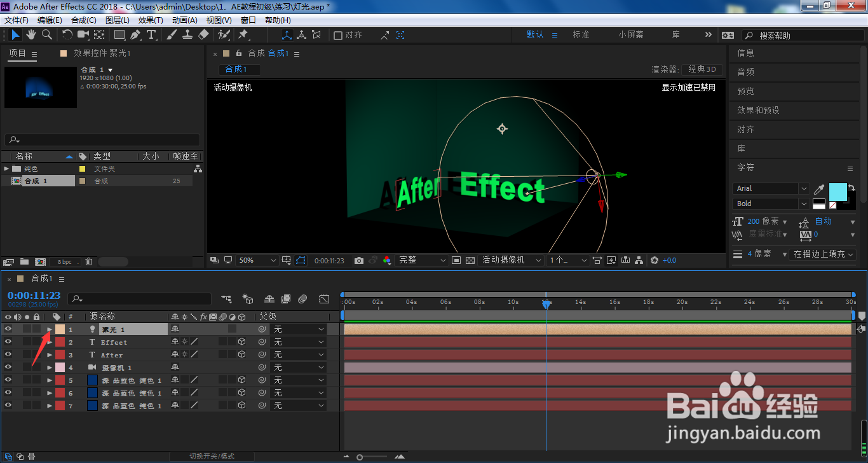Viewport: 868px width, 463px height.
Task: Enable motion blur for timeline
Action: pyautogui.click(x=302, y=299)
